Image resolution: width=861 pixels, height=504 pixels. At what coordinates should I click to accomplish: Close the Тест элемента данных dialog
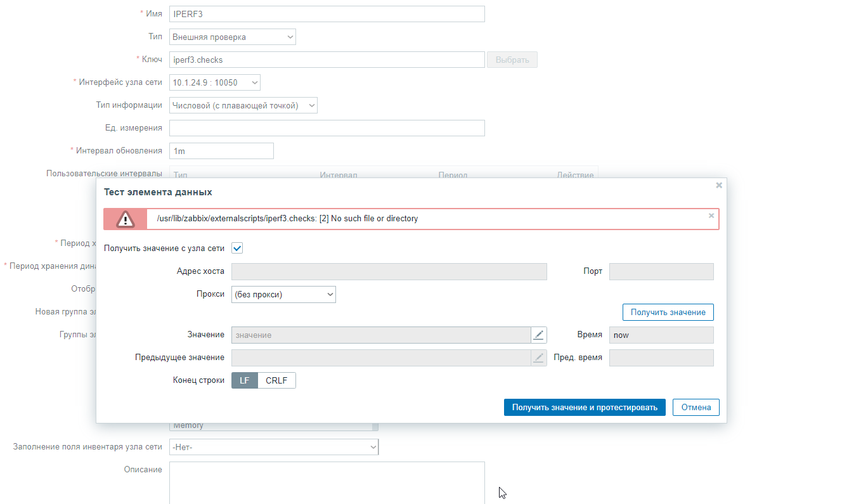pos(719,185)
